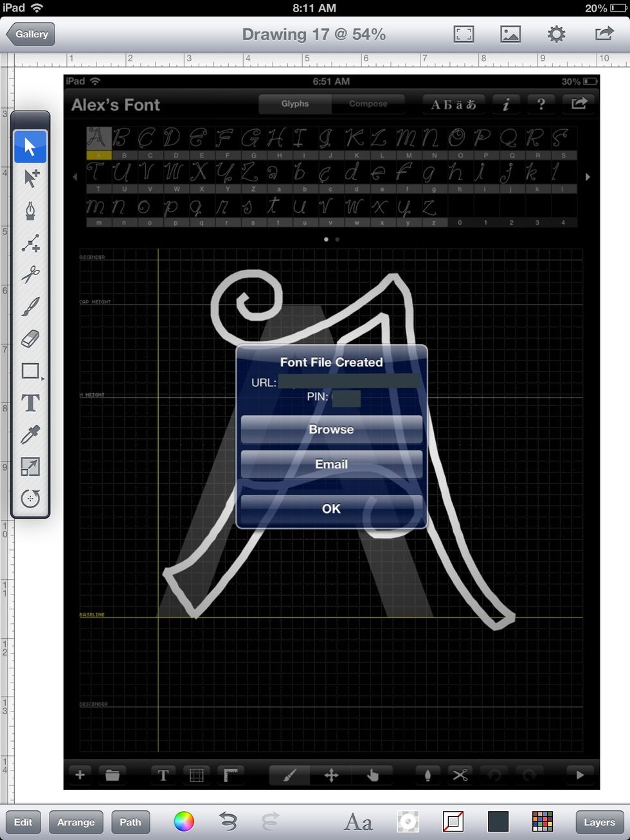Select the Pen tool in toolbar
This screenshot has width=630, height=840.
point(30,211)
